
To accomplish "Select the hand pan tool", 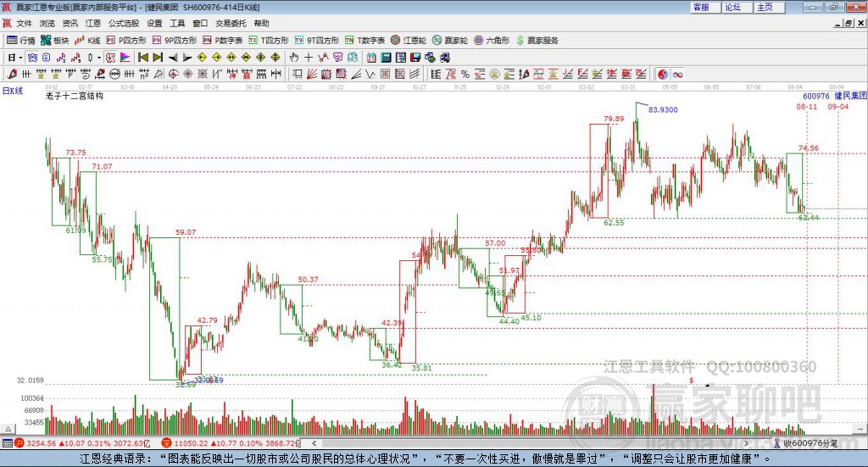I will click(x=294, y=58).
